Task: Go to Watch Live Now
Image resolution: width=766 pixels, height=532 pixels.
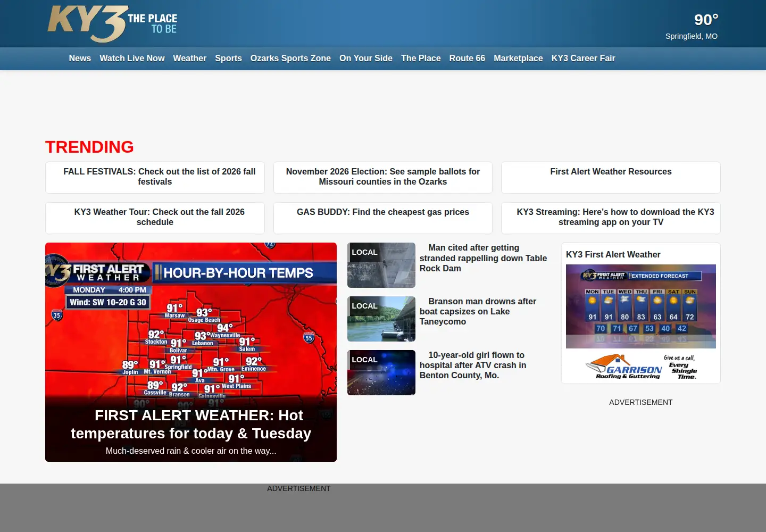Action: [x=132, y=59]
